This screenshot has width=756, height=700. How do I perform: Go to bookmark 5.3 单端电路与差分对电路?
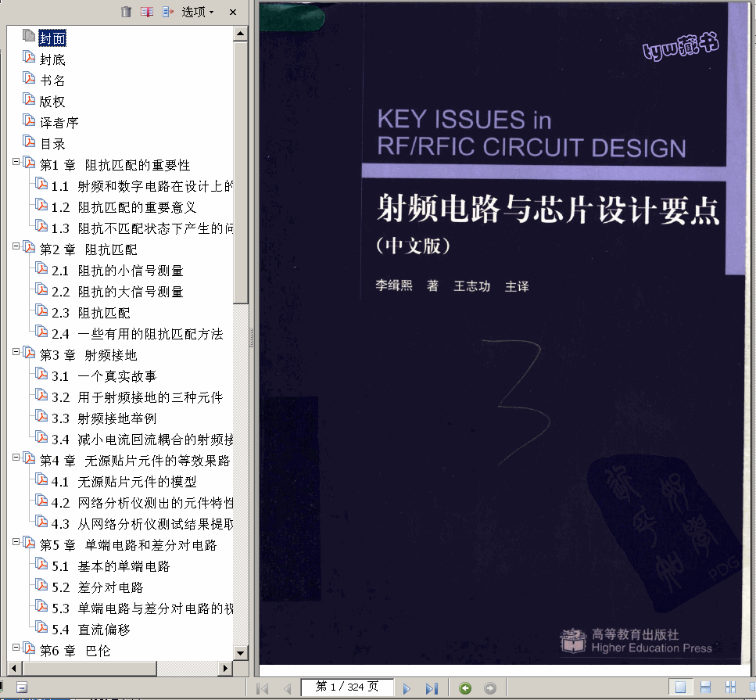click(x=142, y=608)
